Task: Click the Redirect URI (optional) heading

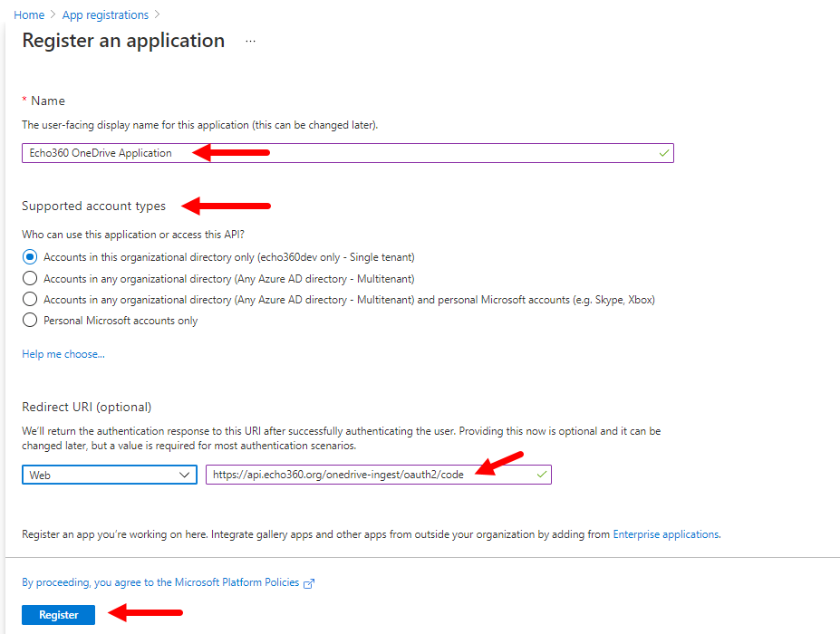Action: [87, 407]
